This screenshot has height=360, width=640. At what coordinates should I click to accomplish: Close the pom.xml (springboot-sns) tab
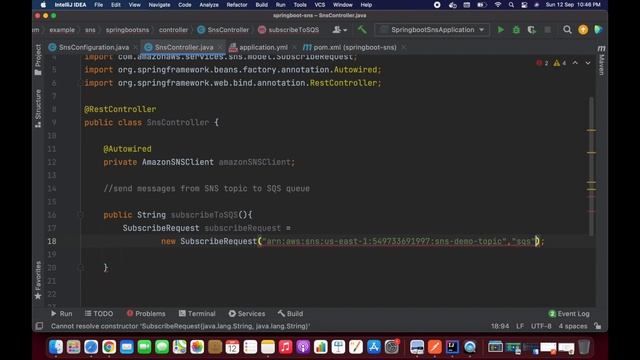[404, 47]
